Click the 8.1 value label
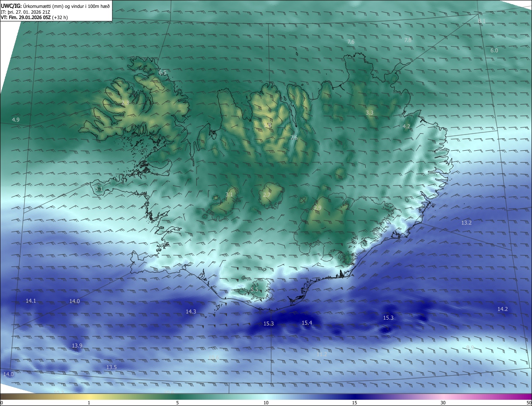The height and width of the screenshot is (406, 532). [x=482, y=21]
